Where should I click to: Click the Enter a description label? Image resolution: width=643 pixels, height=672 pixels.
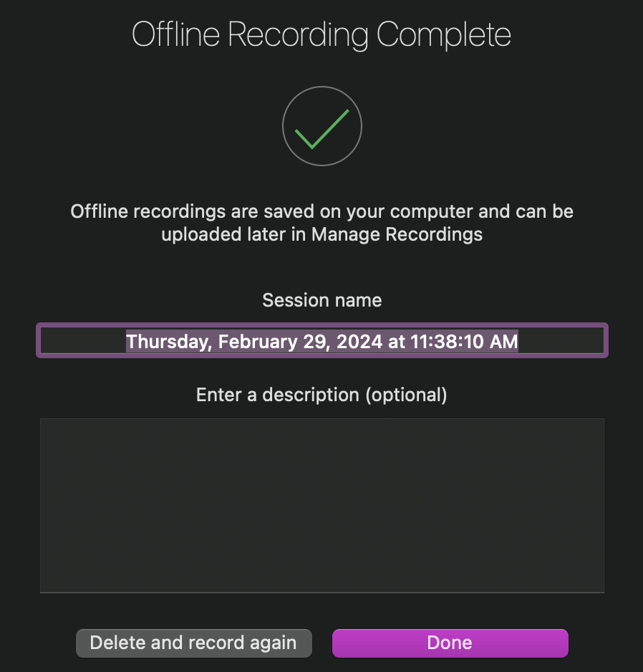321,395
